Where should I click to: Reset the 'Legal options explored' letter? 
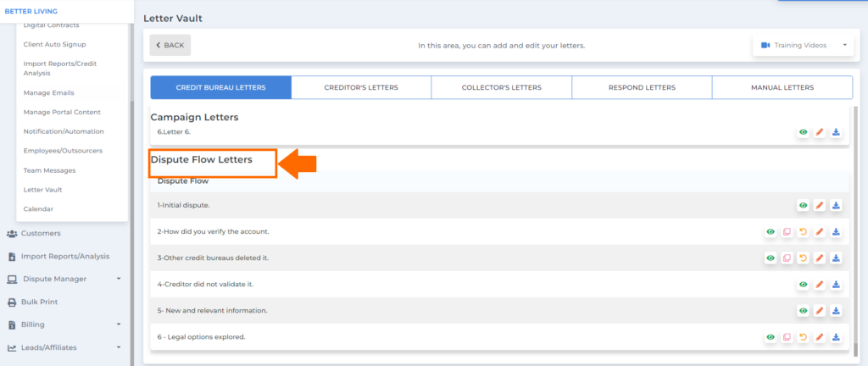pos(804,337)
